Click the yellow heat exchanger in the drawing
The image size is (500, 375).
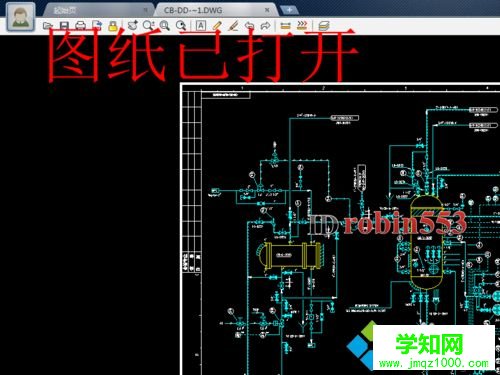(290, 256)
